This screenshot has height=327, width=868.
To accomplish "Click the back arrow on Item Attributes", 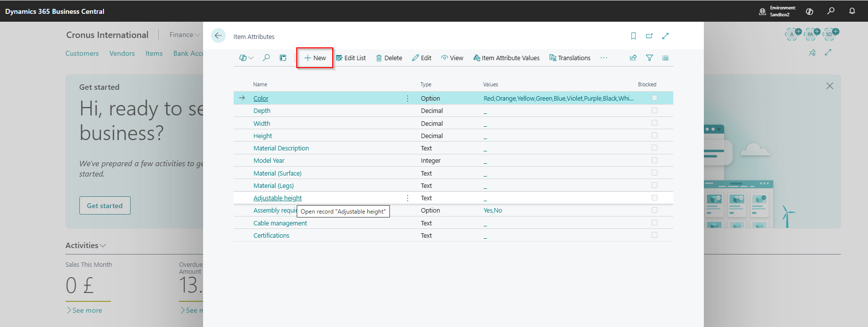I will click(x=218, y=36).
